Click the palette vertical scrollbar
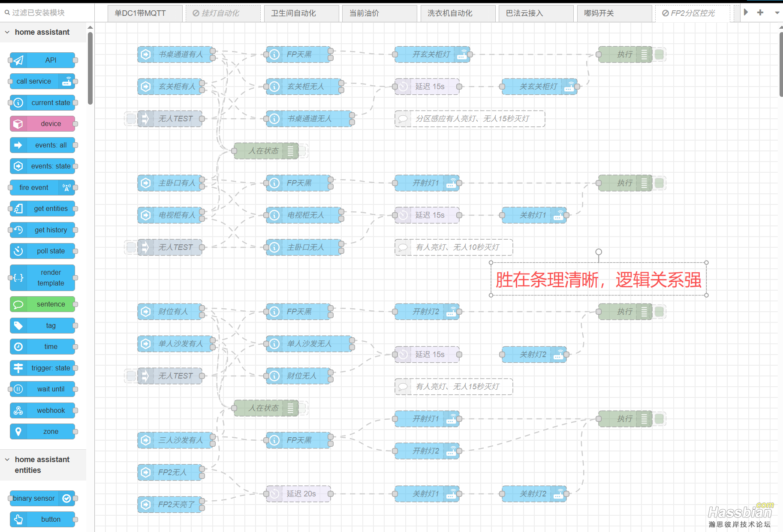The width and height of the screenshot is (783, 532). point(90,69)
